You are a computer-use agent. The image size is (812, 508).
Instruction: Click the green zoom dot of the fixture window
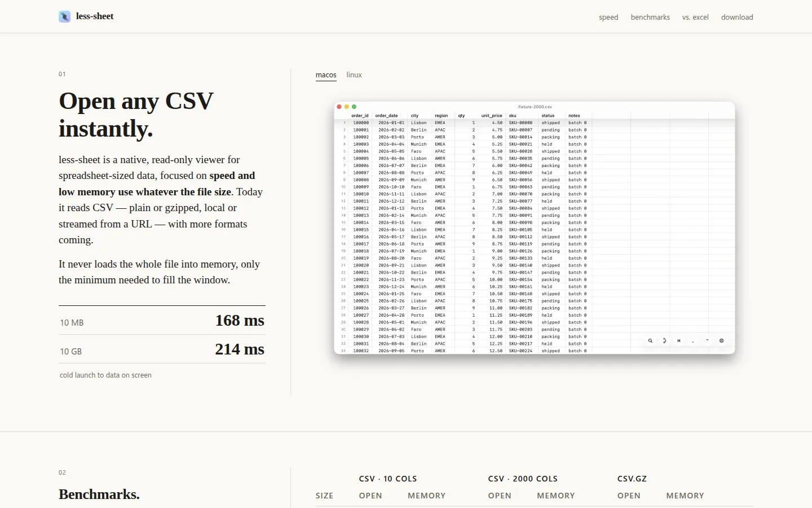coord(354,107)
